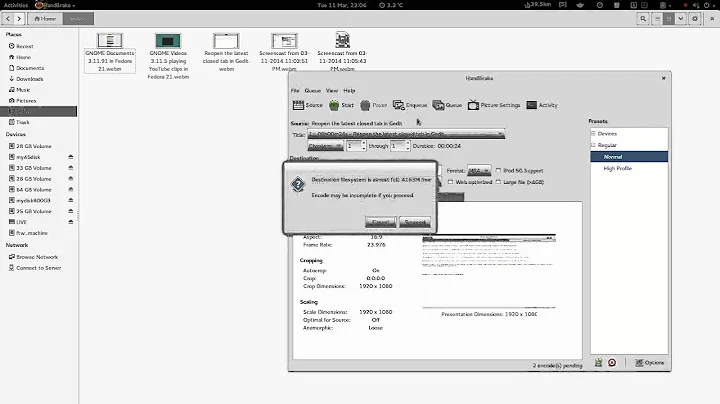The width and height of the screenshot is (720, 404).
Task: Toggle Web optimized checkbox
Action: point(450,182)
